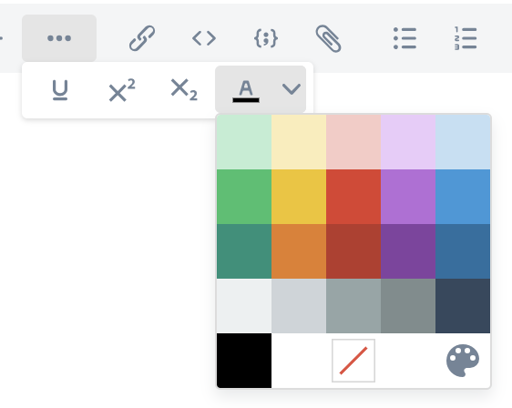
Task: Apply inline code with angle brackets icon
Action: tap(204, 38)
